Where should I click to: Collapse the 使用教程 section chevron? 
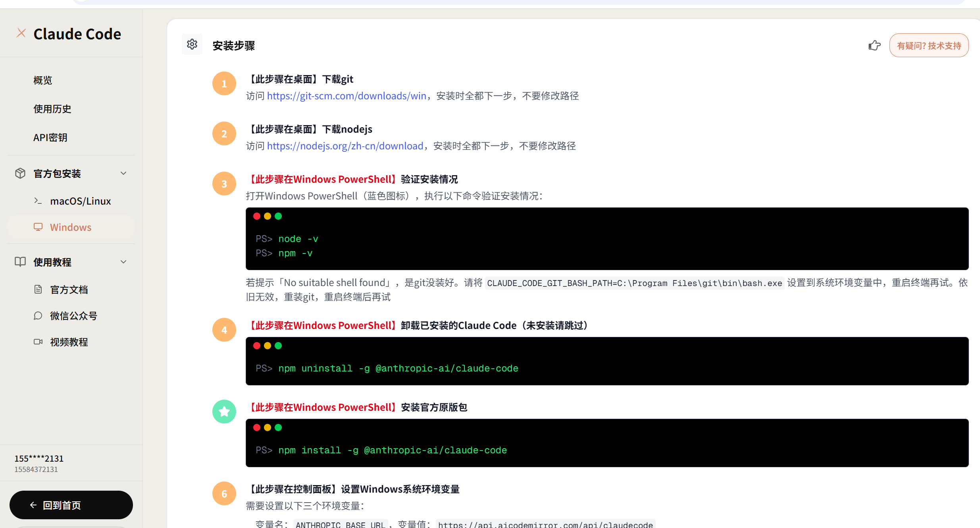[x=123, y=262]
